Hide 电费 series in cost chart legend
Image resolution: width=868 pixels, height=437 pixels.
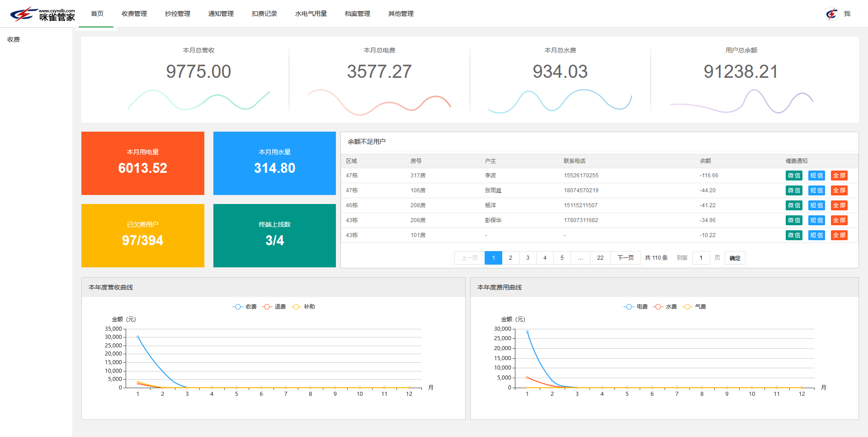click(636, 307)
